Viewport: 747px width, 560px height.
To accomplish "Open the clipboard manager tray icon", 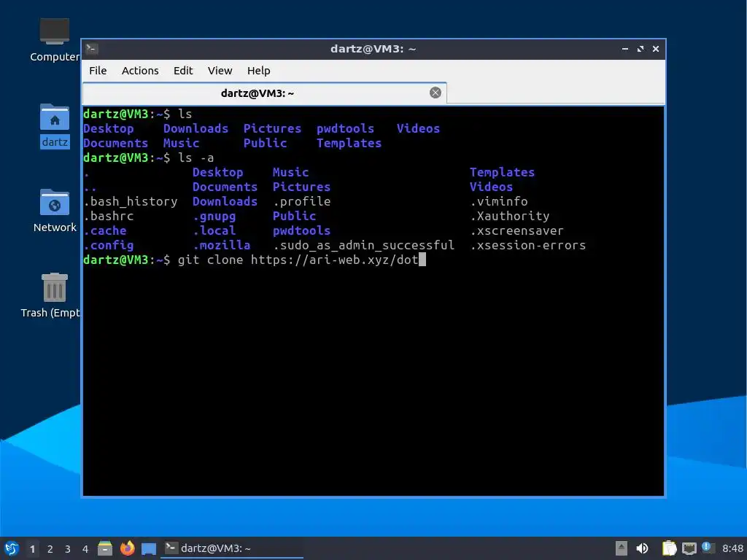I will pos(669,548).
